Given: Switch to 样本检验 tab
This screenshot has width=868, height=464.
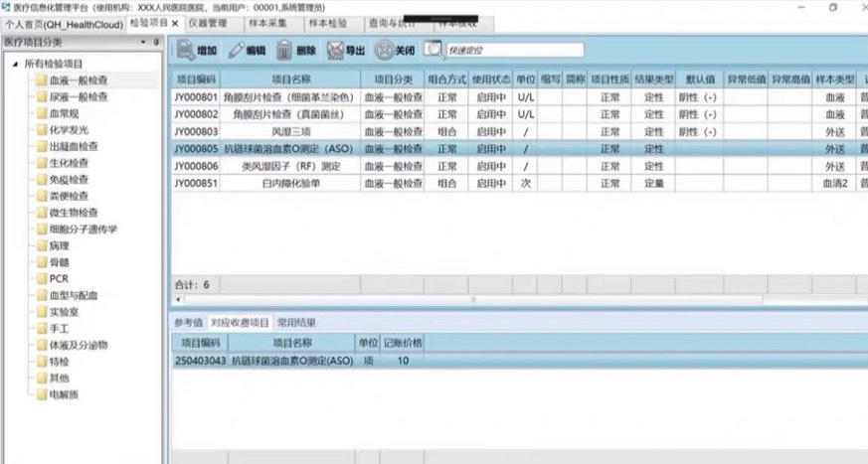Looking at the screenshot, I should tap(328, 23).
